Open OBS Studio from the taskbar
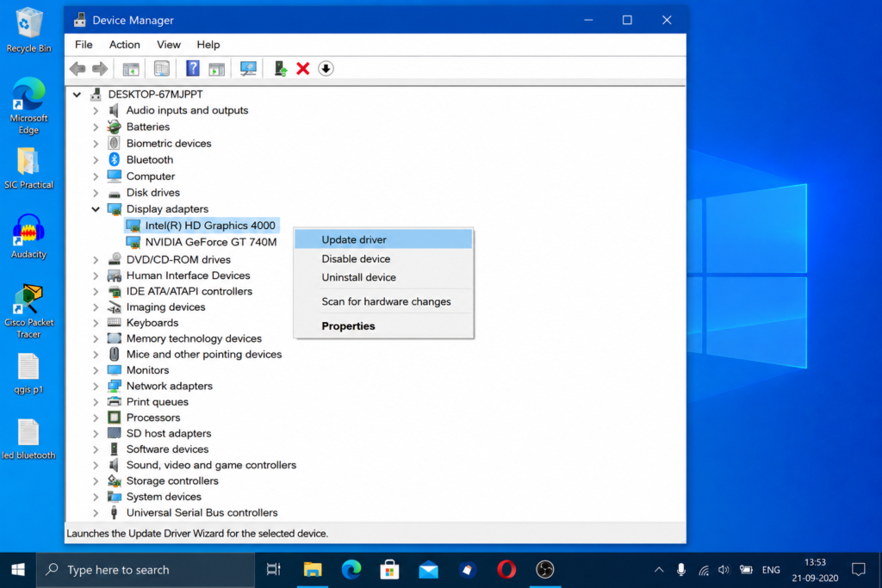Screen dimensions: 882x588 coord(544,570)
